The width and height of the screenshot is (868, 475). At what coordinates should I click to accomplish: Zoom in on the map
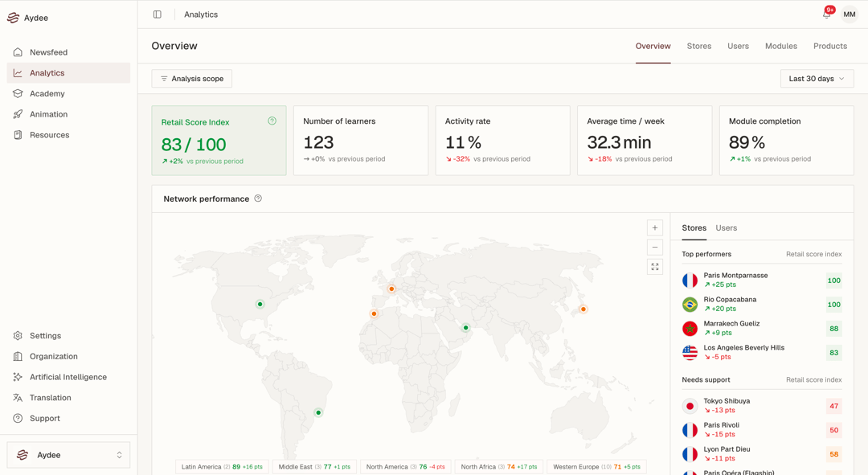655,227
